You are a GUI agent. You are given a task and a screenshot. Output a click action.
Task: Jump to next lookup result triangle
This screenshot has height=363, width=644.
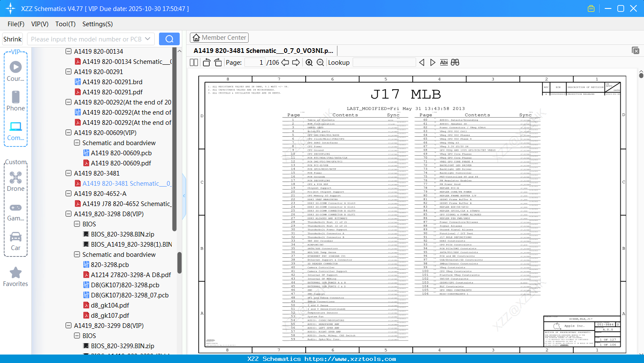point(433,63)
